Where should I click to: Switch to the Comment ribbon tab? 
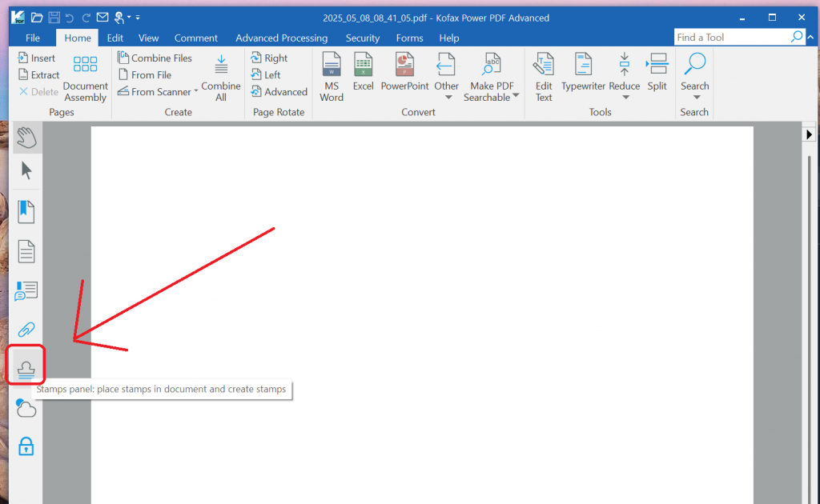point(195,37)
